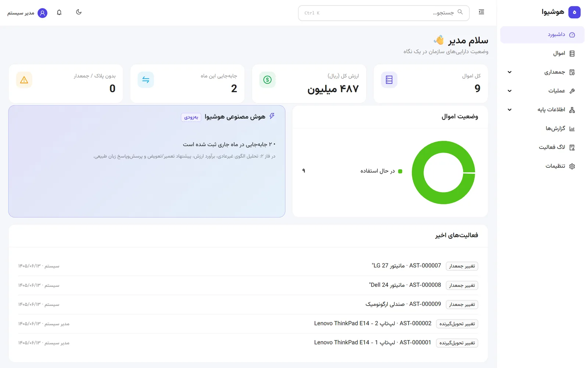This screenshot has height=368, width=588.
Task: Click تغییر تحویل‌گیرنده tag for AST-000002
Action: [457, 323]
